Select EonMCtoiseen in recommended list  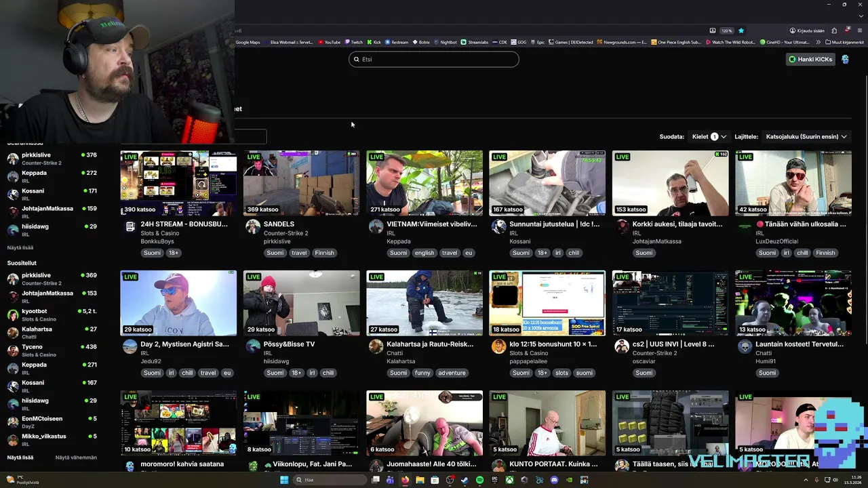coord(52,422)
